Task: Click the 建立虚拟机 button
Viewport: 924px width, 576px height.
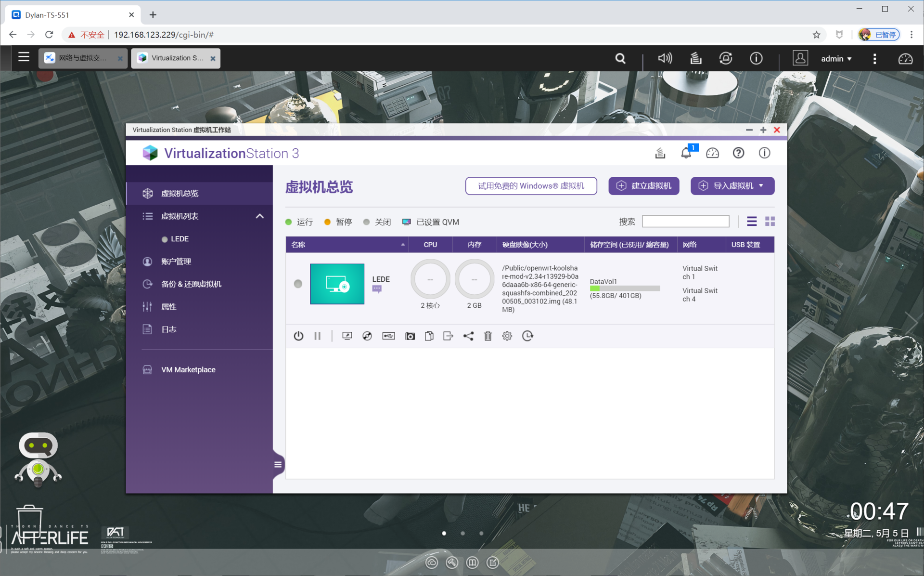Action: click(643, 186)
